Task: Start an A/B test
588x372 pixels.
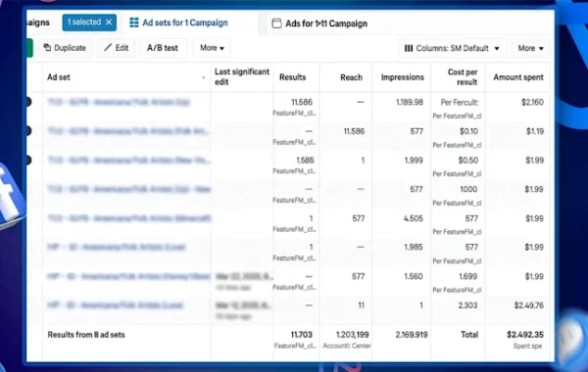Action: (163, 48)
